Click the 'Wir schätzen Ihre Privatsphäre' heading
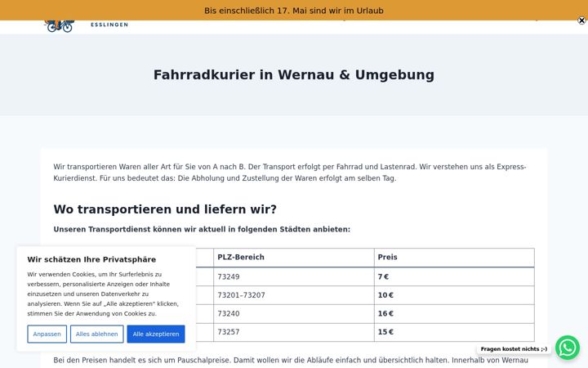 pyautogui.click(x=91, y=259)
